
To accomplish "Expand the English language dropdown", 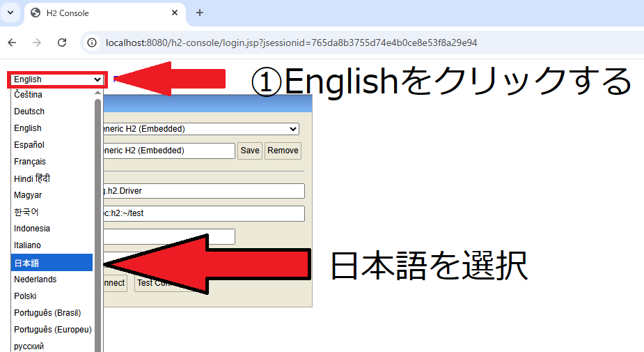I will point(58,79).
